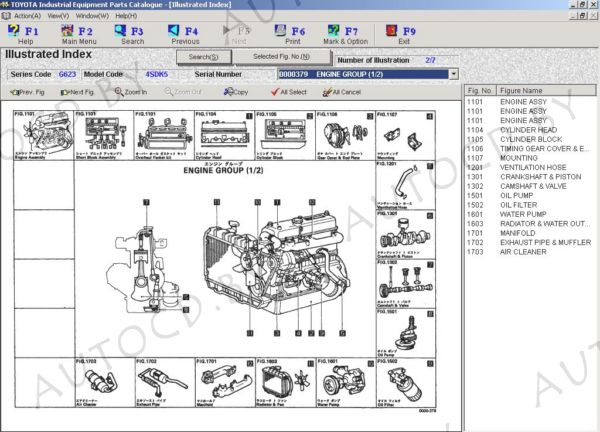
Task: Open the Help(H) menu
Action: pos(126,16)
